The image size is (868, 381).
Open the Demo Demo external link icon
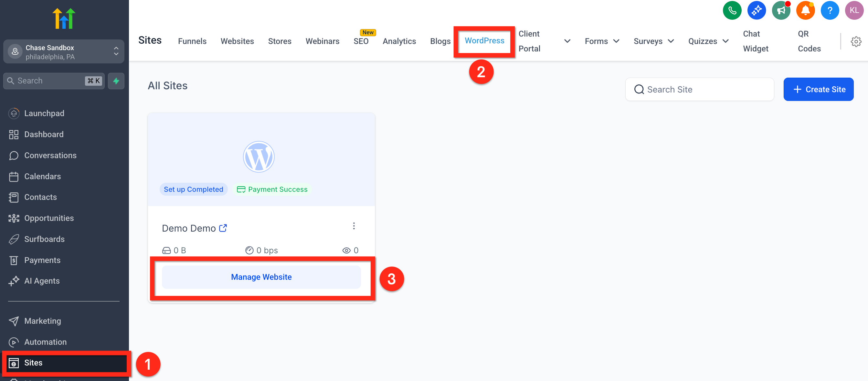coord(223,228)
